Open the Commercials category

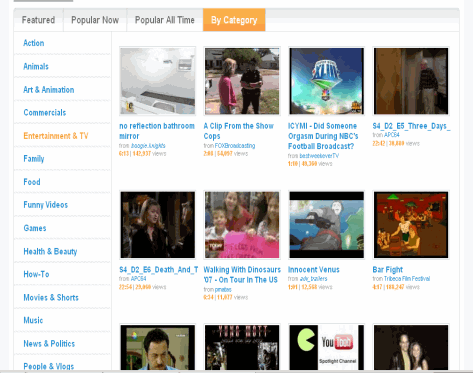coord(45,113)
